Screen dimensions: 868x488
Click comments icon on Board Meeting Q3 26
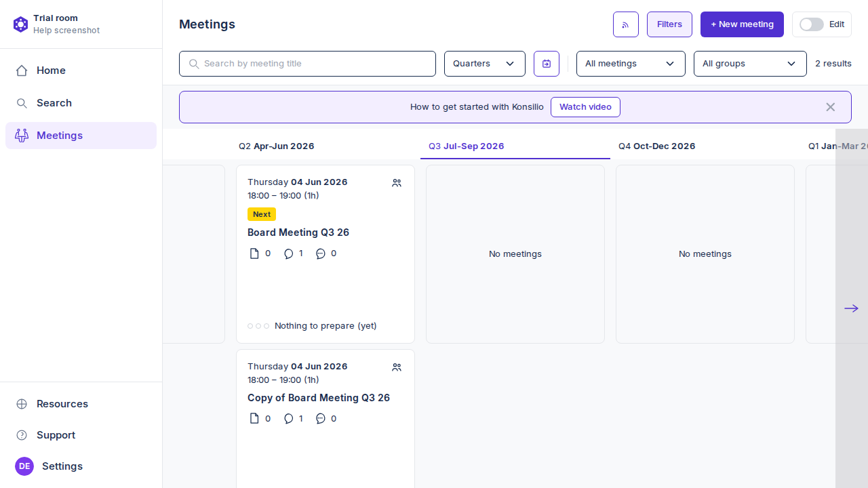pyautogui.click(x=289, y=253)
